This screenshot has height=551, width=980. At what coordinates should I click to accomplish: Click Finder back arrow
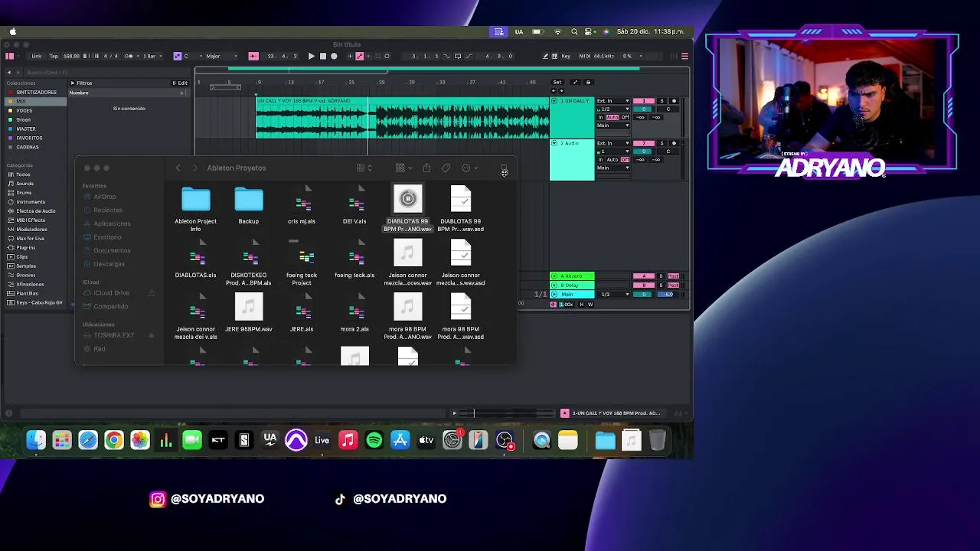pos(178,168)
